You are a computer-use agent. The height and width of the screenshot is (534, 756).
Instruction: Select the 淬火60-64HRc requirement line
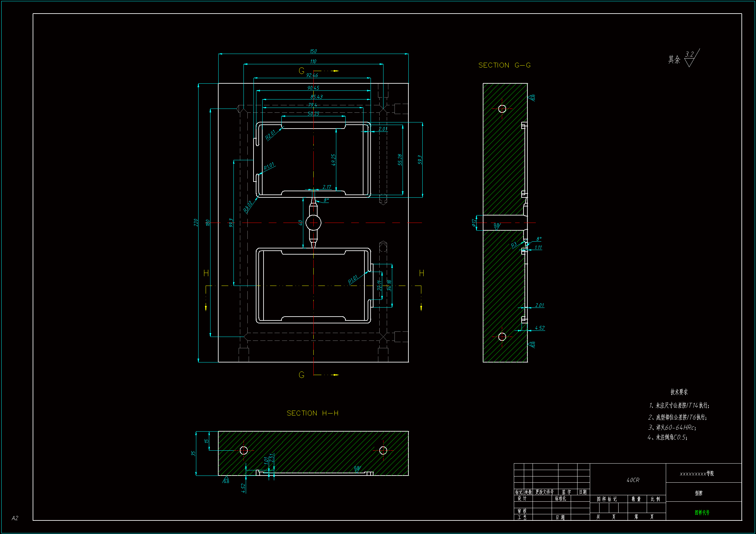[x=672, y=427]
